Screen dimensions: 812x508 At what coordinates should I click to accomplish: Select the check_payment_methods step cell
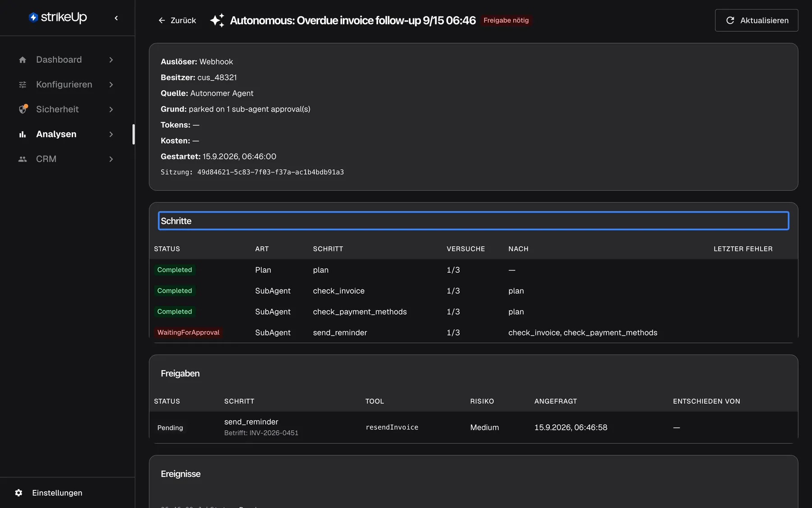click(x=360, y=312)
